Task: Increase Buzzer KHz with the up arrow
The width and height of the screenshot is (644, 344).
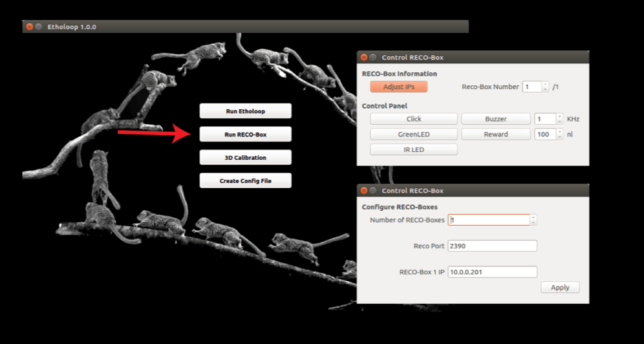Action: click(x=559, y=116)
